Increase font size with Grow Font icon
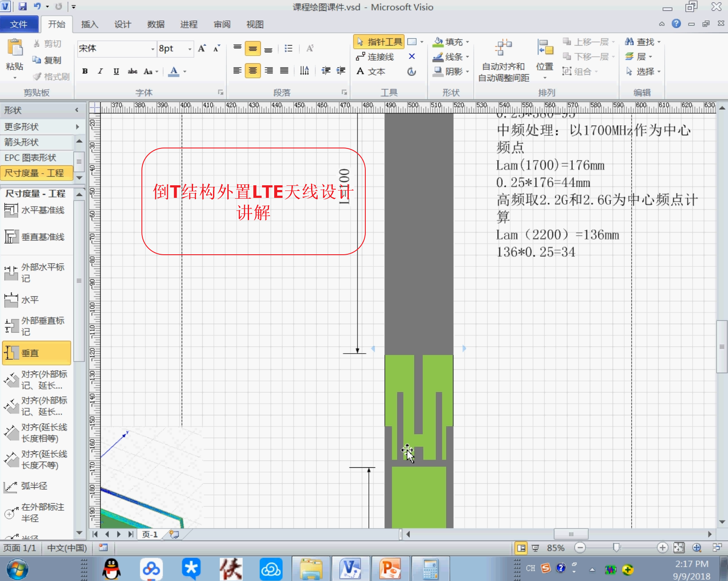 pyautogui.click(x=202, y=48)
